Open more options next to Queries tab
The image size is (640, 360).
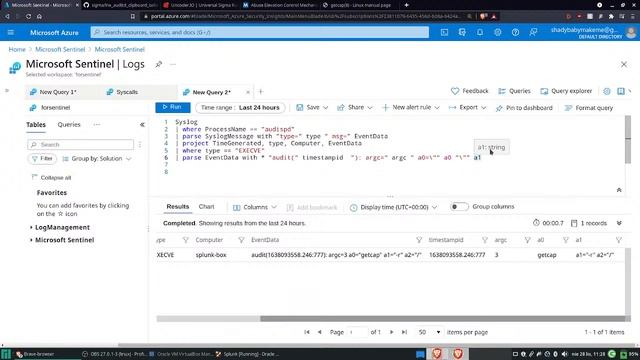97,124
